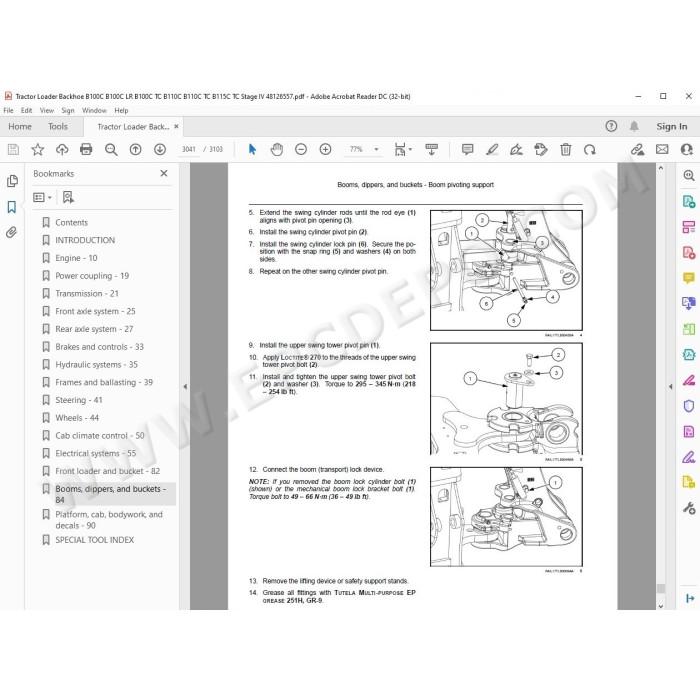Send the file by email envelope icon

click(x=662, y=149)
